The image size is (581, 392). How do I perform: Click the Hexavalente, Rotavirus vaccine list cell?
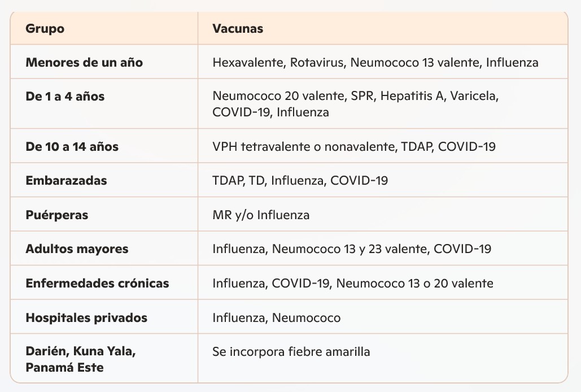375,62
